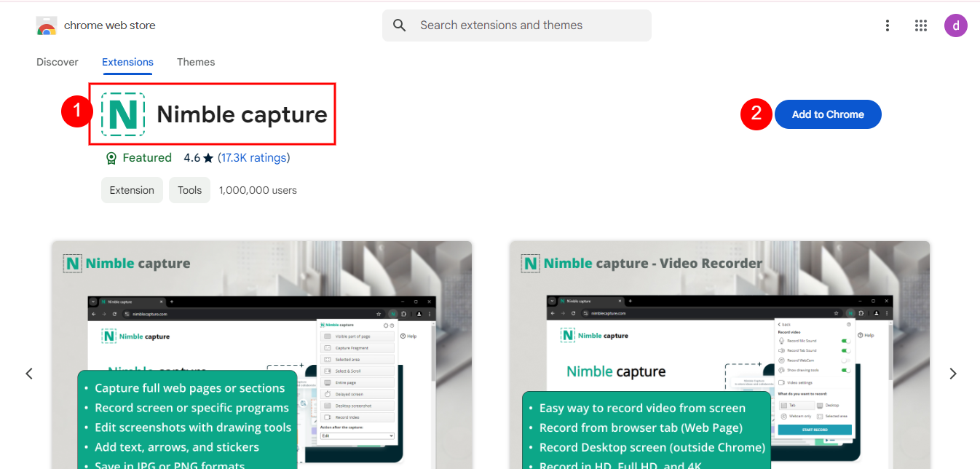Click the 'chrome web store' title text
The image size is (980, 469).
coord(109,25)
